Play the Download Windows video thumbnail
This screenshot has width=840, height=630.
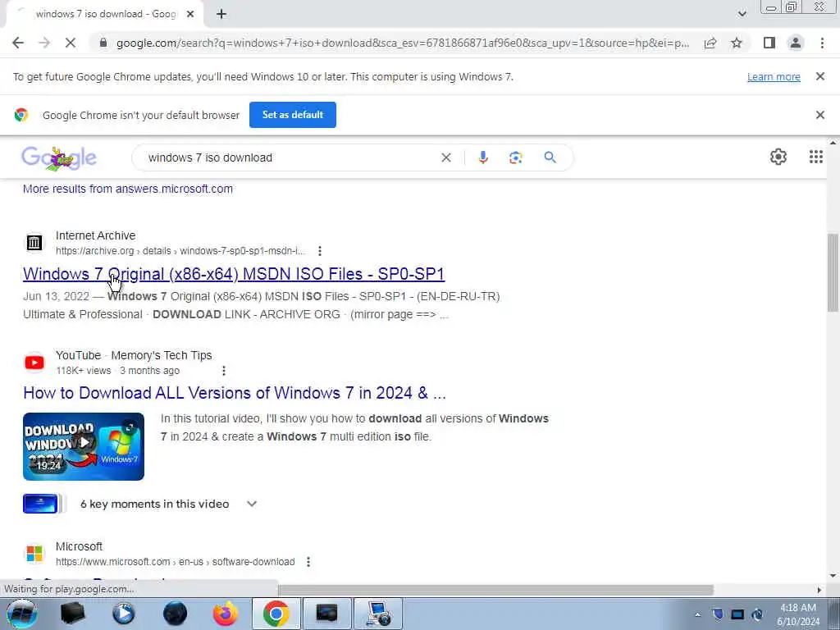pos(84,446)
